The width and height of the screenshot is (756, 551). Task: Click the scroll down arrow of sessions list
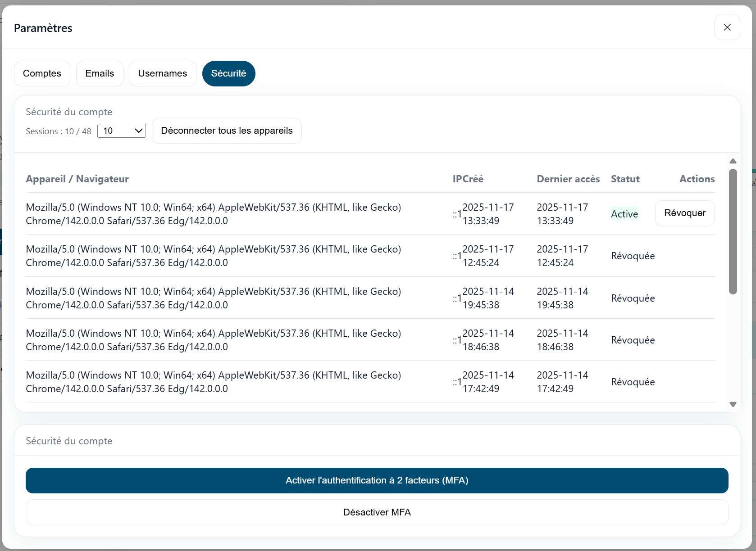point(733,404)
